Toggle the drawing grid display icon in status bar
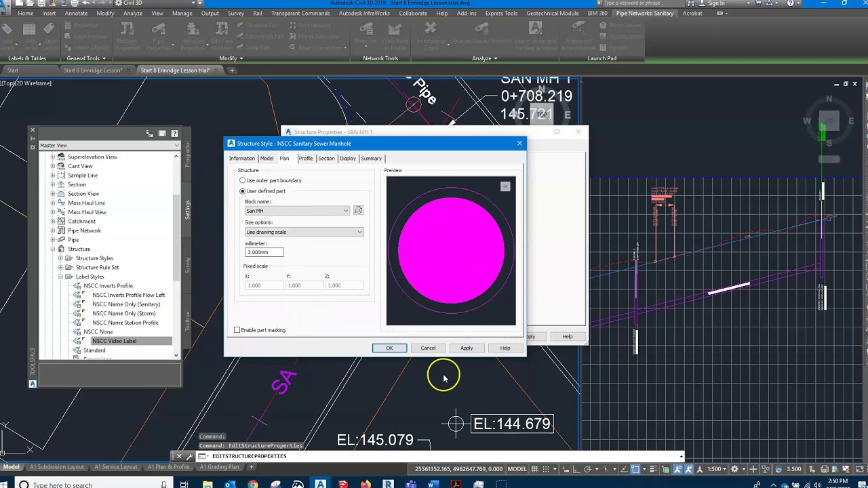This screenshot has height=488, width=868. 536,469
